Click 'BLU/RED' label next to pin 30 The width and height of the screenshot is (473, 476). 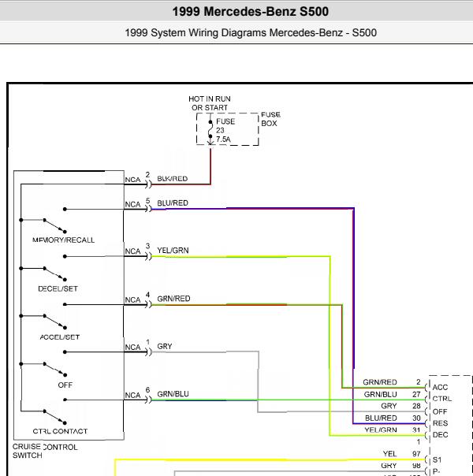point(381,418)
